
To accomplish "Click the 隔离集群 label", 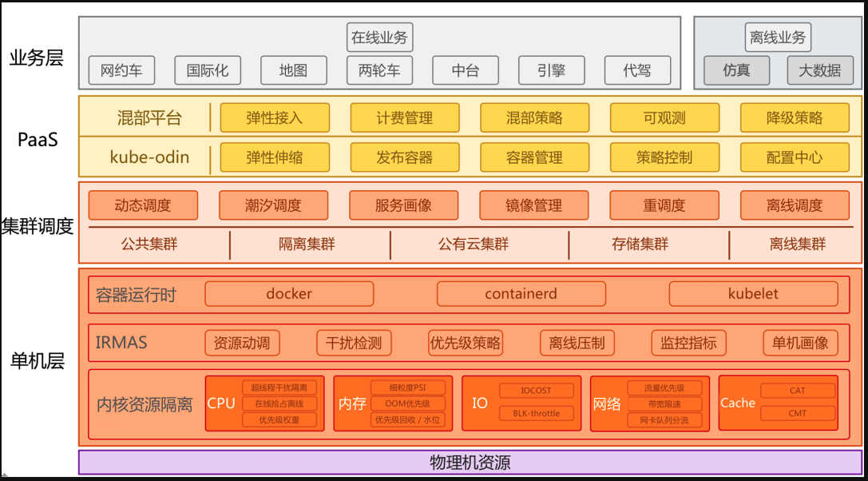I will click(x=307, y=244).
